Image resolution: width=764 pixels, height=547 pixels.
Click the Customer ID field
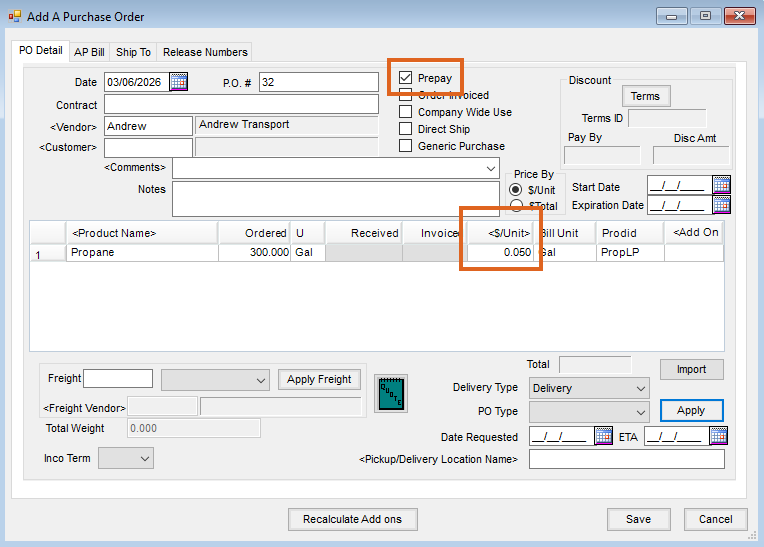point(148,147)
